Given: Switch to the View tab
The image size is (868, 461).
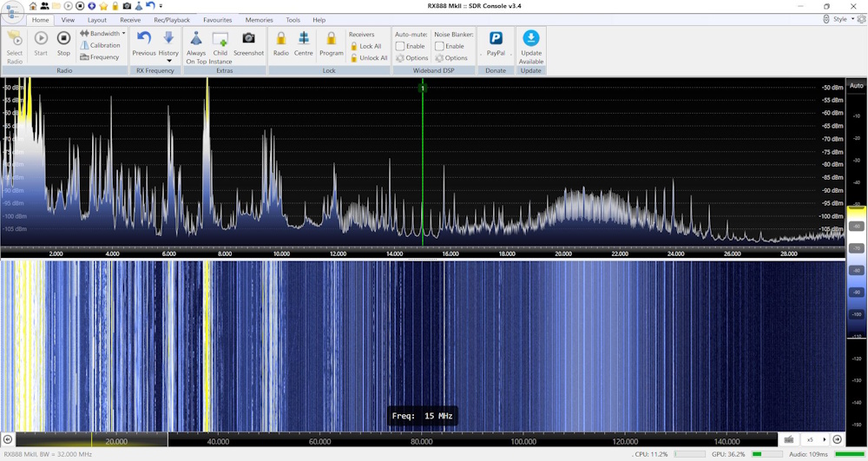Looking at the screenshot, I should click(68, 20).
